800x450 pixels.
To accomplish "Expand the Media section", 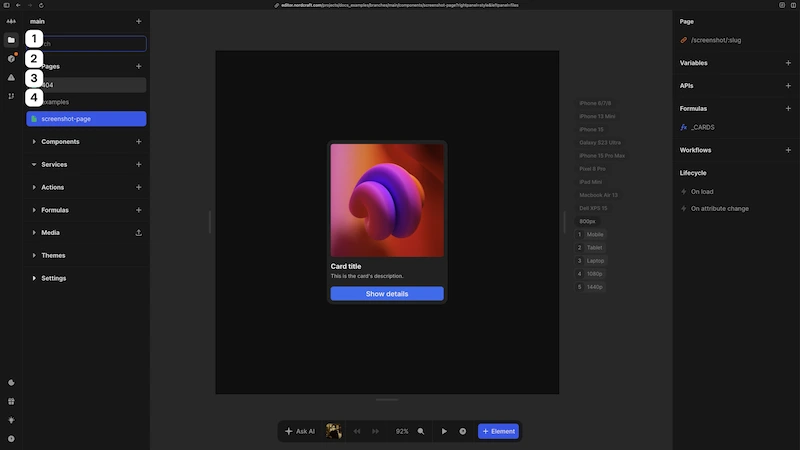I will (34, 233).
